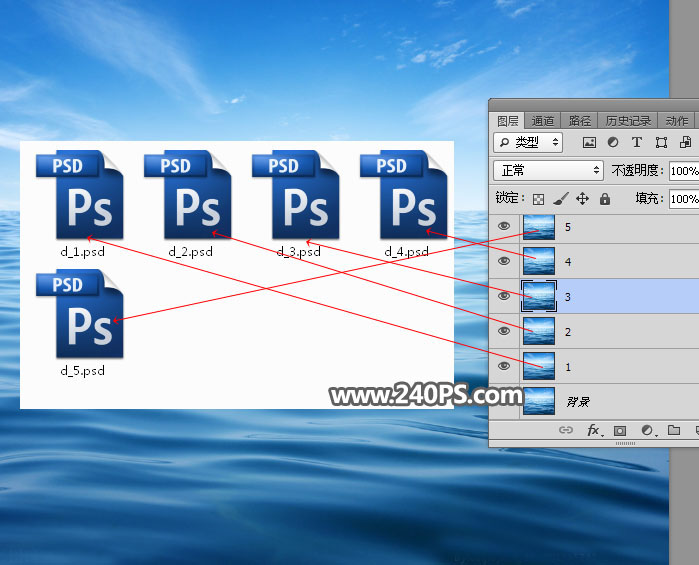
Task: Click layer name 3
Action: 567,297
